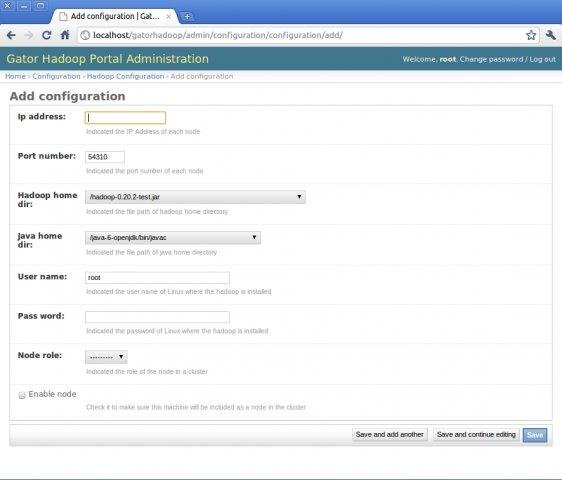Click Save and continue editing button
The image size is (562, 480).
click(x=476, y=435)
